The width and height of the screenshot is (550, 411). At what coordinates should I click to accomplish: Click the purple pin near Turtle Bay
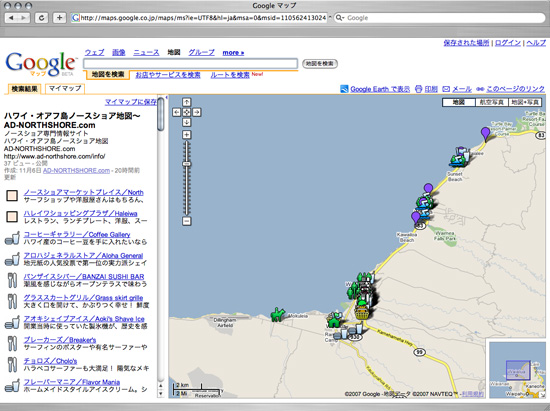pyautogui.click(x=485, y=134)
